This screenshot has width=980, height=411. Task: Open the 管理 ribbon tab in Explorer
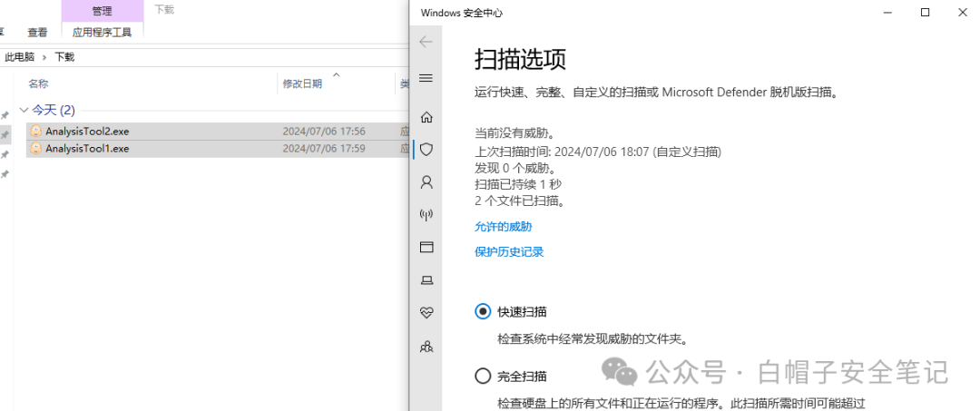(102, 11)
